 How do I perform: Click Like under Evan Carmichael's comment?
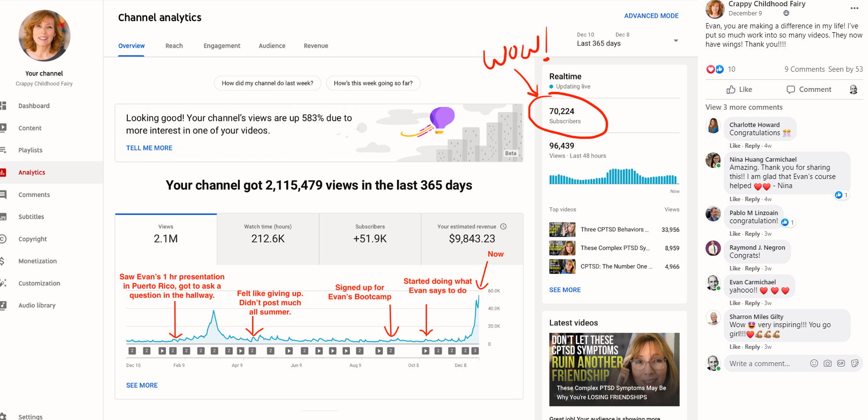[x=735, y=303]
